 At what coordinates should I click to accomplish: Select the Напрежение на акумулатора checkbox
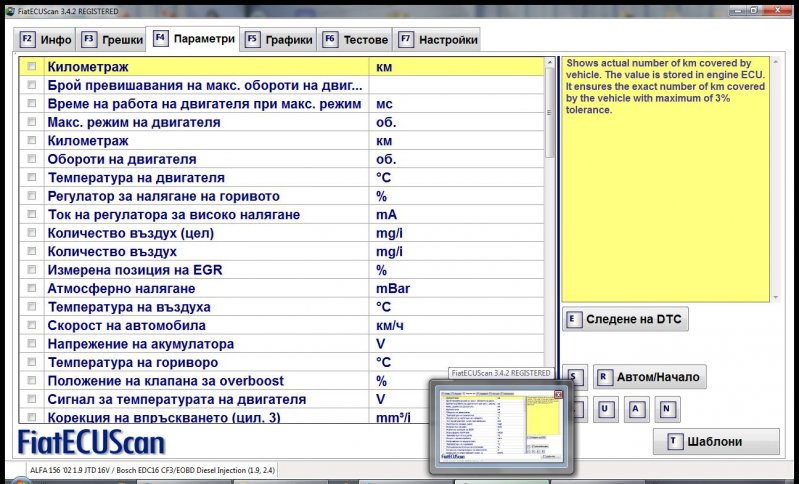click(32, 344)
